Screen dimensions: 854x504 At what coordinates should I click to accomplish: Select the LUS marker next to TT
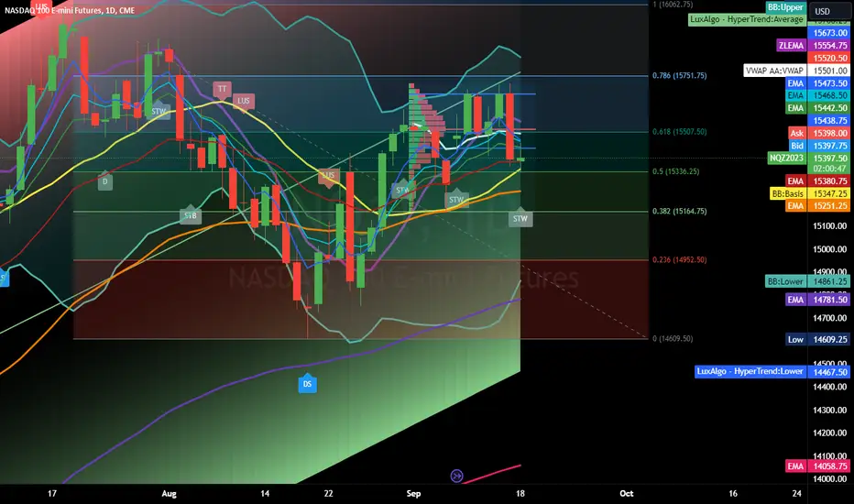243,101
